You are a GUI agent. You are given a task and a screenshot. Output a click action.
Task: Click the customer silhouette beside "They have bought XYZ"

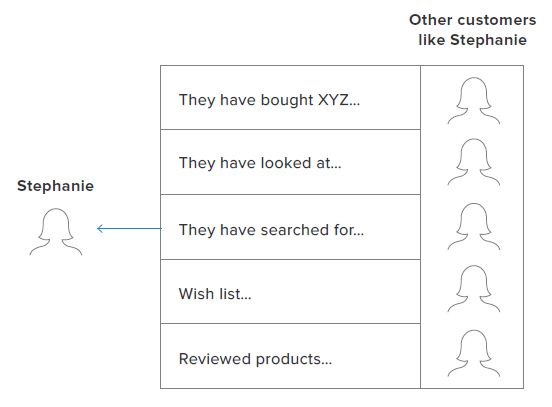pyautogui.click(x=473, y=101)
